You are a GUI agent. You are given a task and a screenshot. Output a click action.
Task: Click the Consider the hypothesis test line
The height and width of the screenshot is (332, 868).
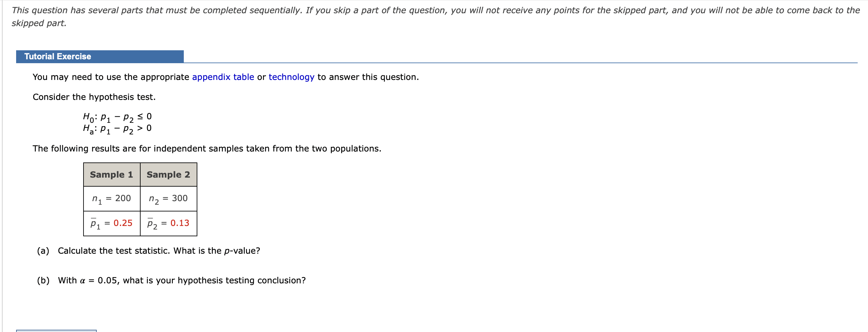click(x=94, y=97)
